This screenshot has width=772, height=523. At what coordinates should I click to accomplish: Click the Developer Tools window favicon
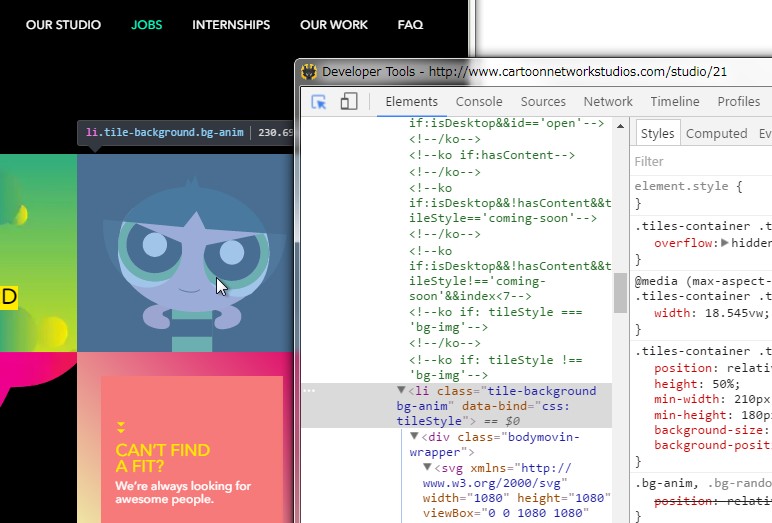tap(309, 72)
